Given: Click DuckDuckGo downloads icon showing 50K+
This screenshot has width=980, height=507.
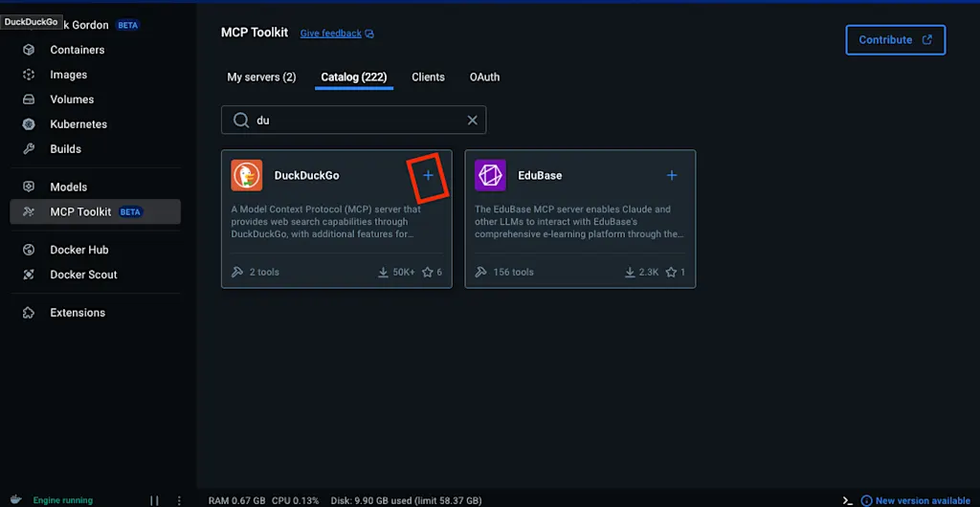Looking at the screenshot, I should coord(383,273).
